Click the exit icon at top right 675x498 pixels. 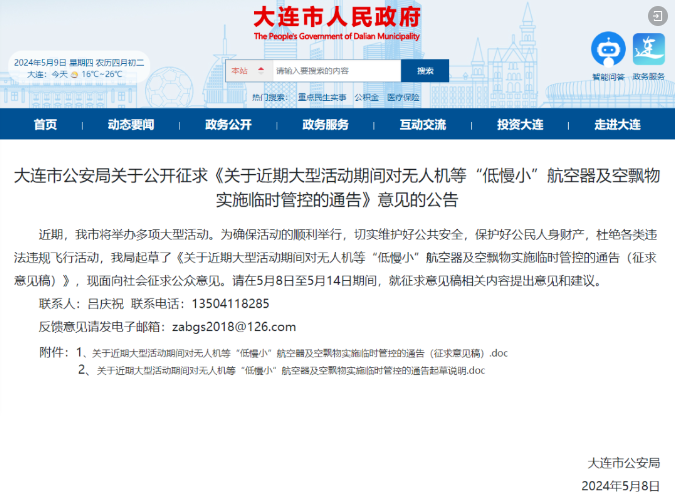point(655,15)
